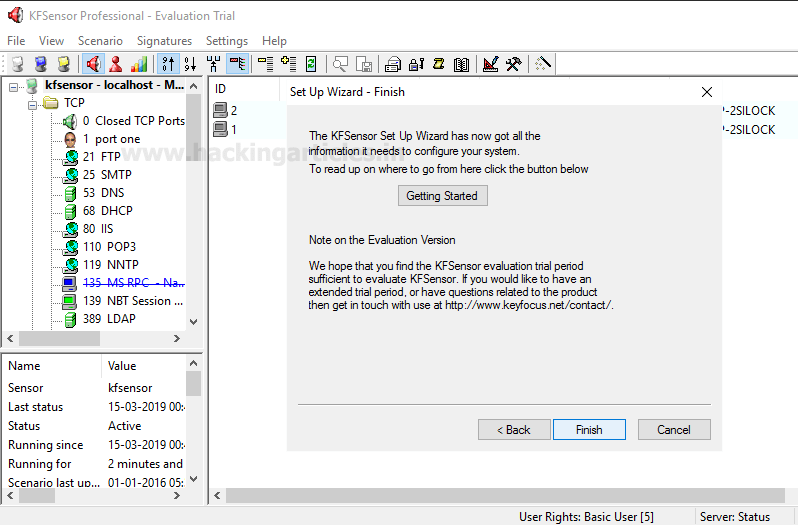Open the Signatures menu

point(164,41)
